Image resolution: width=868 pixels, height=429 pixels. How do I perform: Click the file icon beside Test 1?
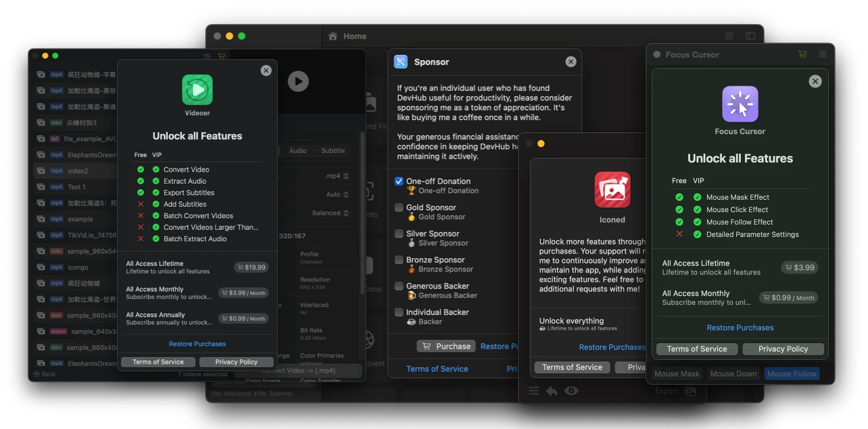[x=41, y=187]
